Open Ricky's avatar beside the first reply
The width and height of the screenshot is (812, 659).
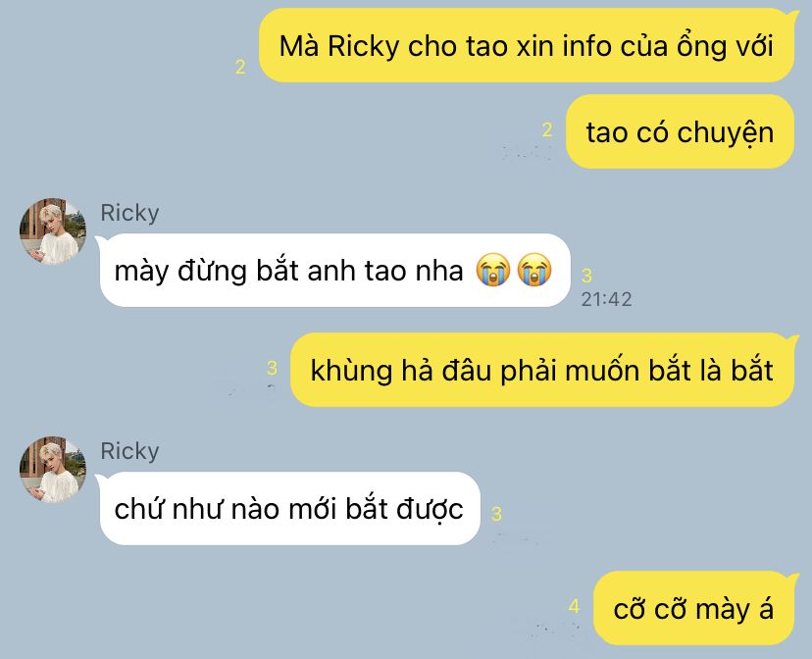(53, 230)
